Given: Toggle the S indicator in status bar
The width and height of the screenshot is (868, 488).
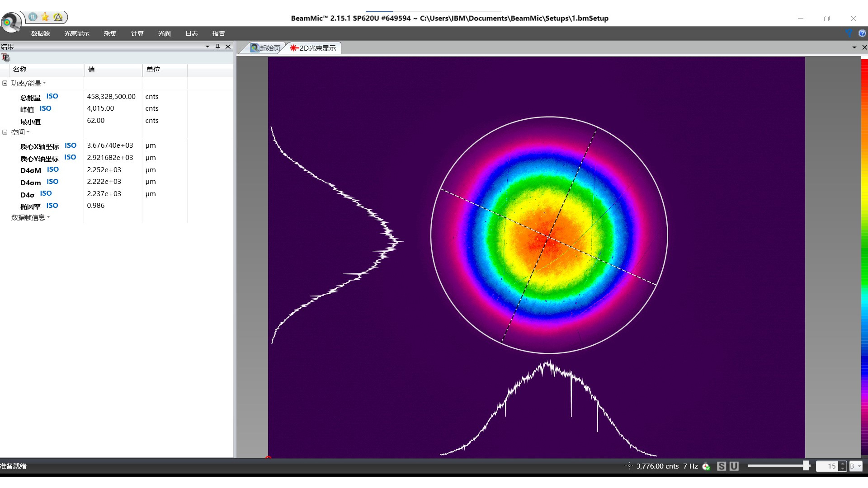Looking at the screenshot, I should pos(722,466).
